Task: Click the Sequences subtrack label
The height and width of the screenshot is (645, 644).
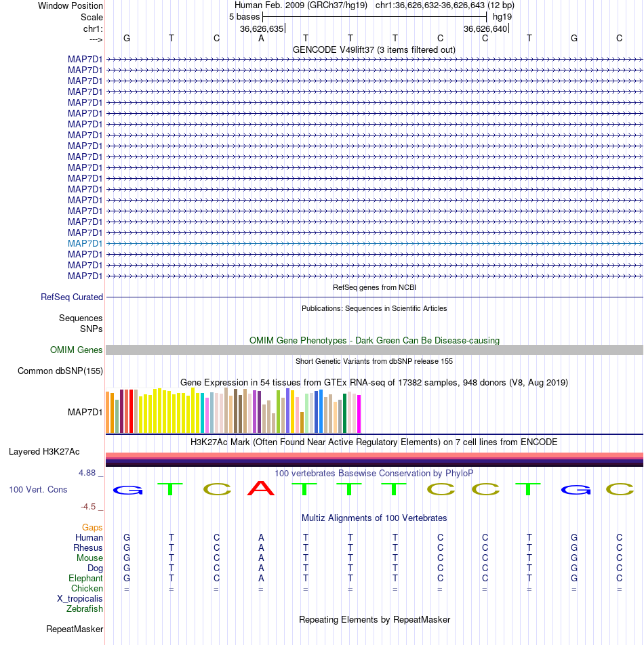Action: 81,318
